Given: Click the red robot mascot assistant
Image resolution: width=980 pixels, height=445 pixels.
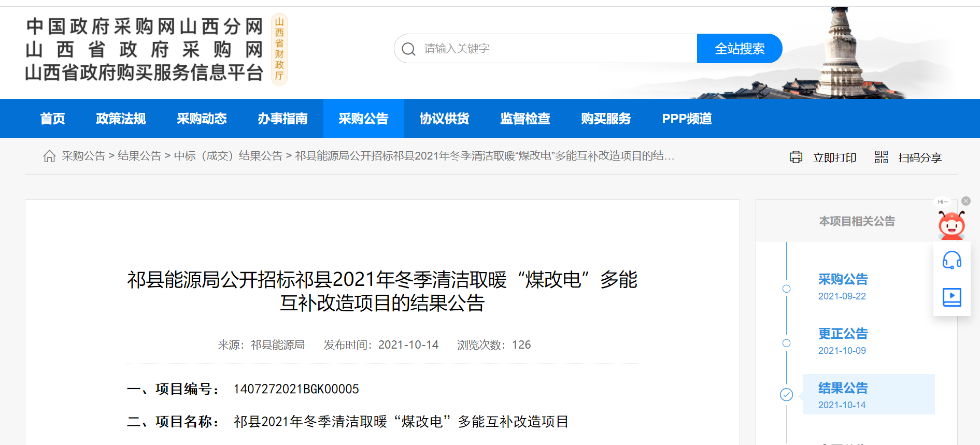Looking at the screenshot, I should 951,225.
